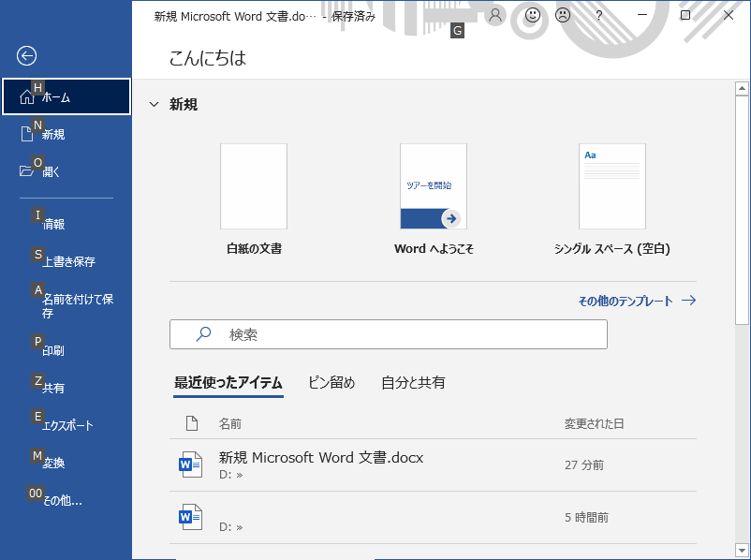Select the untitled file modified 5 時間前
Image resolution: width=751 pixels, height=560 pixels.
point(433,517)
